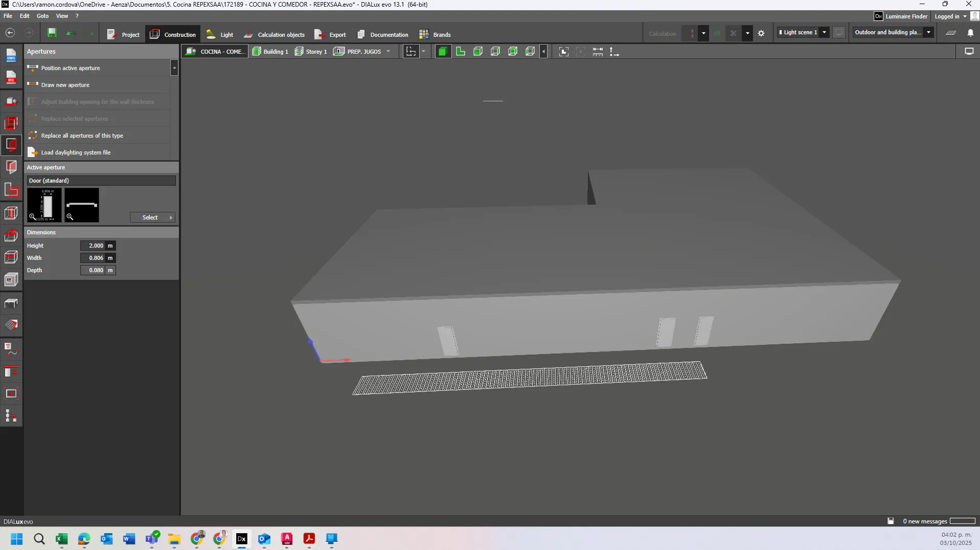This screenshot has width=980, height=550.
Task: Open the notifications bell
Action: pyautogui.click(x=970, y=33)
